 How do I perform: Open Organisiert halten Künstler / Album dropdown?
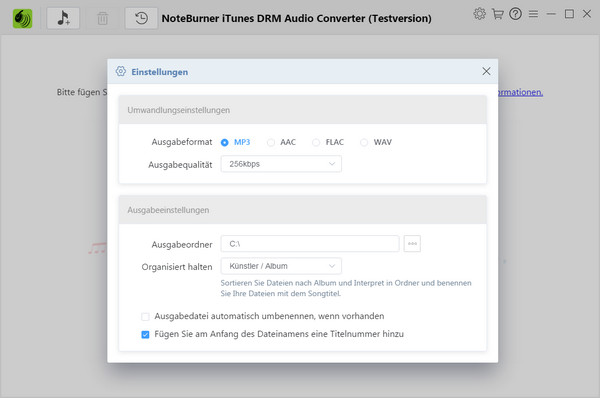click(281, 266)
